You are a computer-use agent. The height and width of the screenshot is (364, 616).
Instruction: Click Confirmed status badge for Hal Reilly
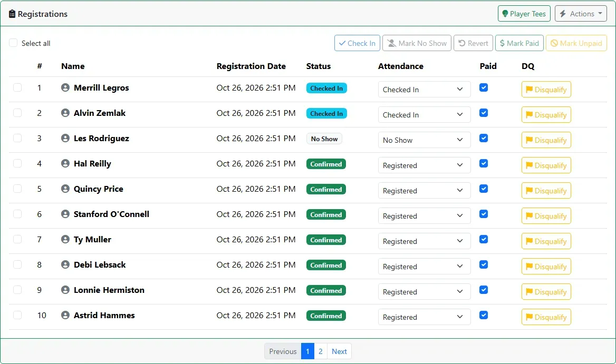point(326,164)
